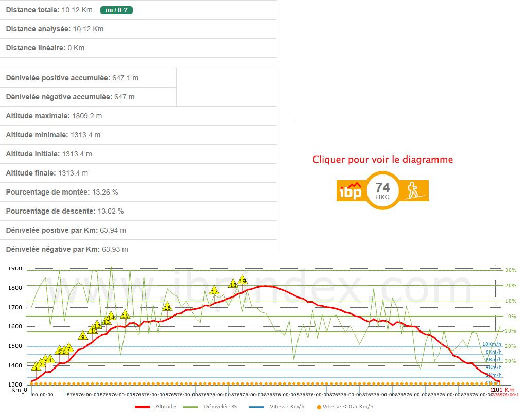Viewport: 525px width, 420px height.
Task: Click waypoint triangle number 9
Action: pos(83,337)
